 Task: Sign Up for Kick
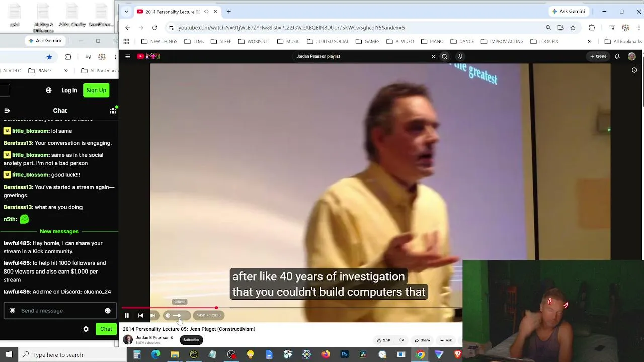tap(96, 90)
